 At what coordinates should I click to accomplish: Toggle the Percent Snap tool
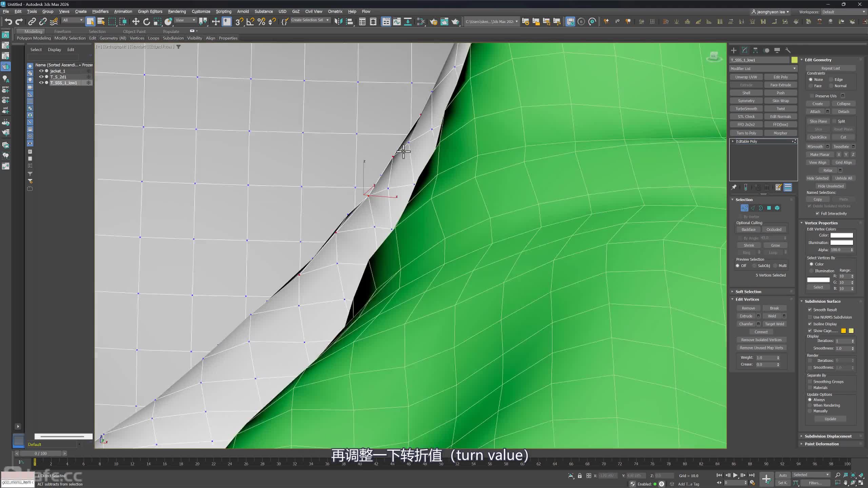point(261,22)
